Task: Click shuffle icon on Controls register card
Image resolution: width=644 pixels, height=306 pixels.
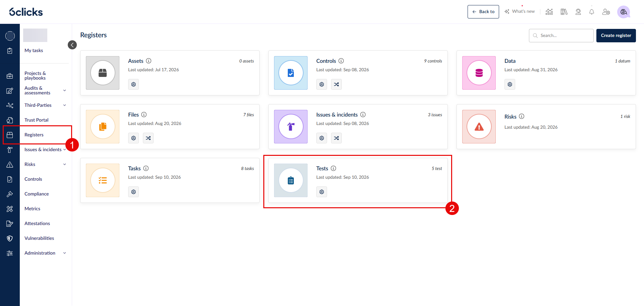Action: (336, 84)
